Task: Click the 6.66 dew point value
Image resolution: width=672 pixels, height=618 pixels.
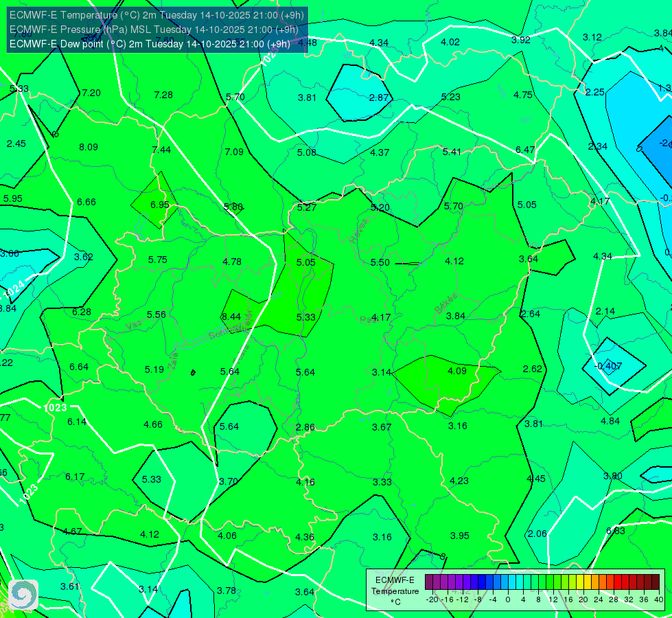Action: coord(86,202)
